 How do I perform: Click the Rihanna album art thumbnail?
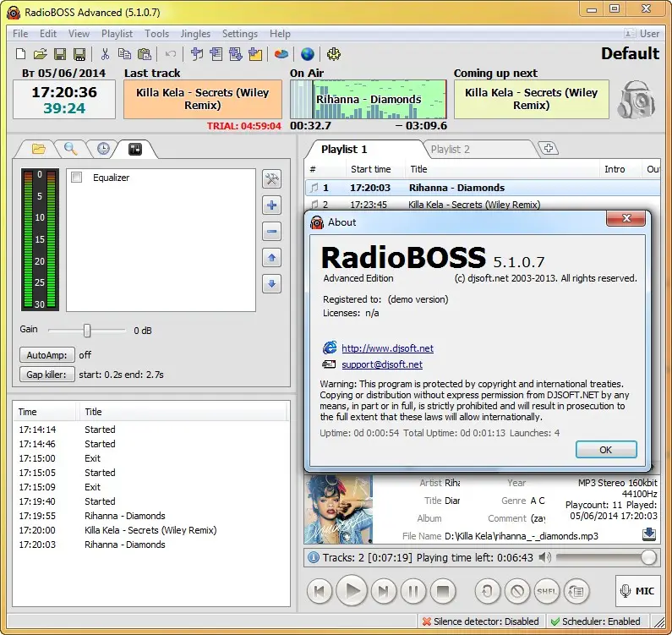338,509
